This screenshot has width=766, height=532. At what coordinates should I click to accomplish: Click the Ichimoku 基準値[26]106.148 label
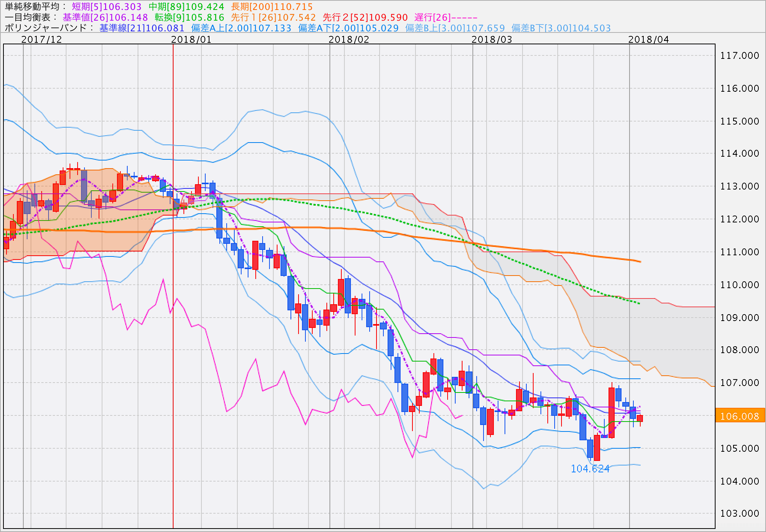click(105, 17)
